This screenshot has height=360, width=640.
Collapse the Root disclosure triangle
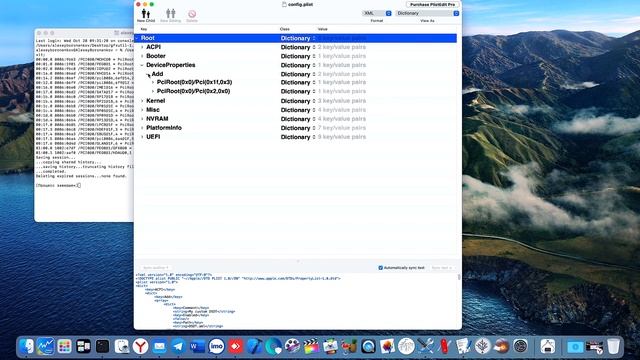point(137,38)
